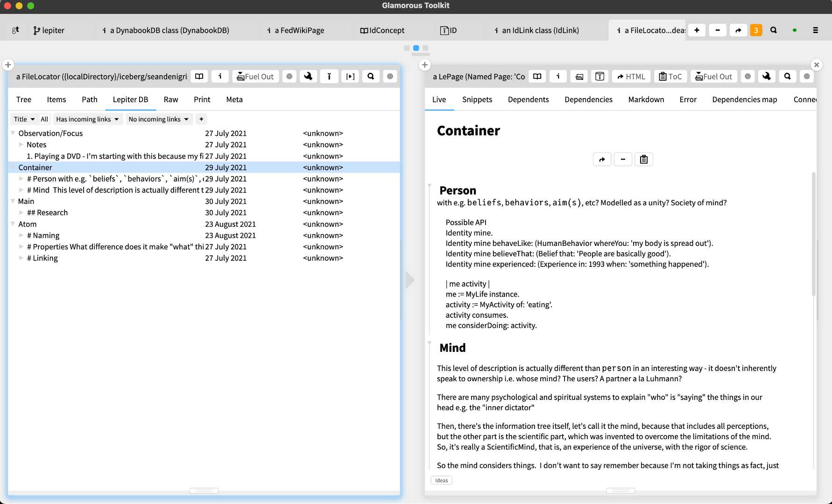The height and width of the screenshot is (504, 832).
Task: Click the green status dot indicator
Action: pos(795,30)
